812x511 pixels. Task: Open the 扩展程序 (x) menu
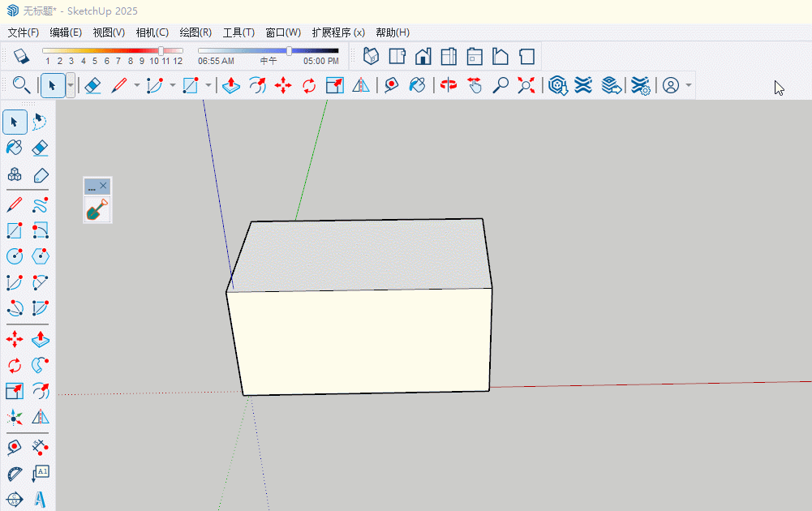(x=337, y=32)
